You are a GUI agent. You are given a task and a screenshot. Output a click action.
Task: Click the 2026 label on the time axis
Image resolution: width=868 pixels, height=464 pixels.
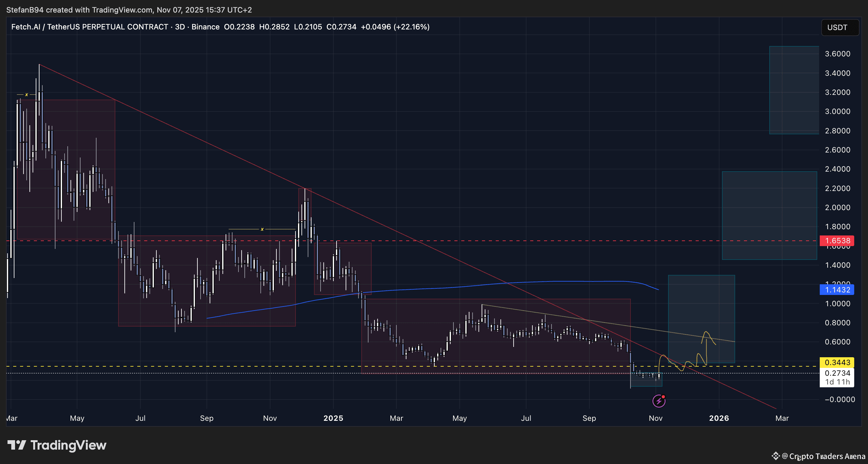tap(719, 418)
